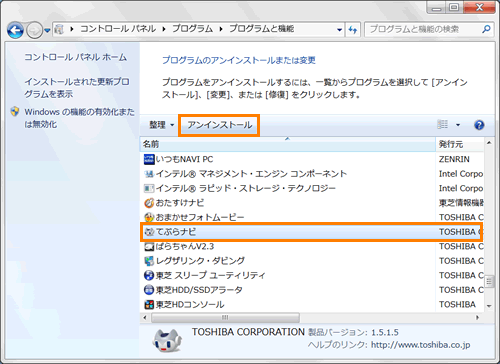Click the 東芝 スリープ ユーティリティ icon

(149, 275)
